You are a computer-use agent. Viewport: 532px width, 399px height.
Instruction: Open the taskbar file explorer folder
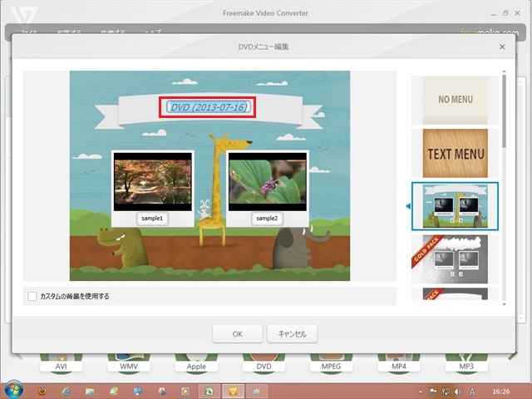click(90, 390)
